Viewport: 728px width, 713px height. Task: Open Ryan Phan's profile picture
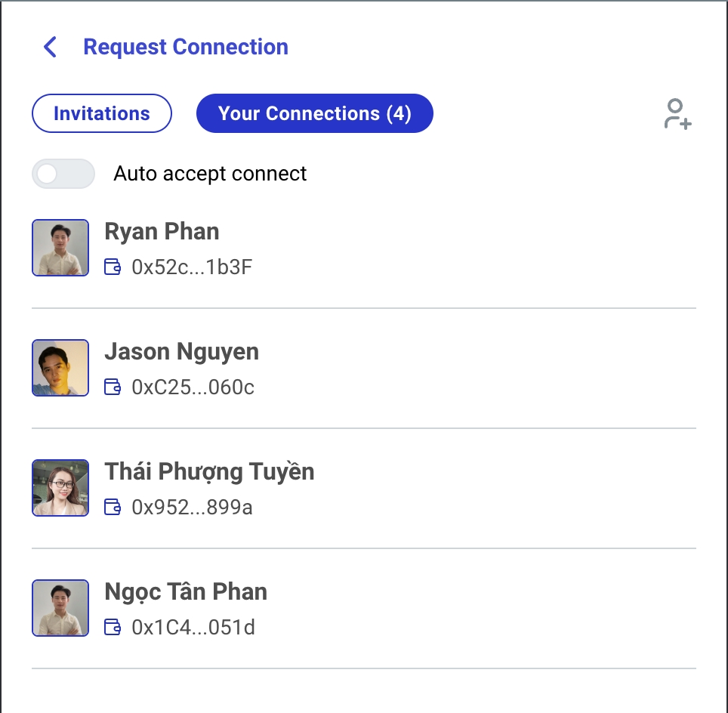tap(60, 248)
